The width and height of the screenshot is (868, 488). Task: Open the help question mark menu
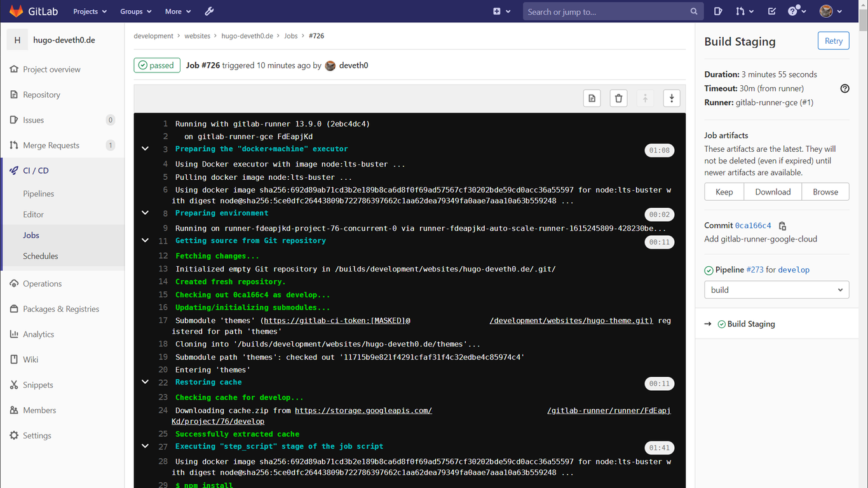tap(794, 11)
